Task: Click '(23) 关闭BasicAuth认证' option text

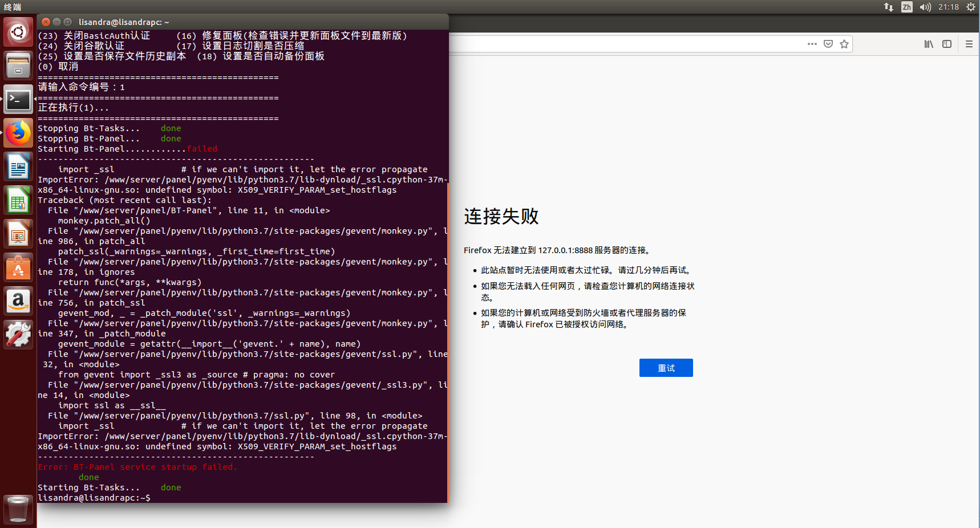Action: [x=94, y=36]
